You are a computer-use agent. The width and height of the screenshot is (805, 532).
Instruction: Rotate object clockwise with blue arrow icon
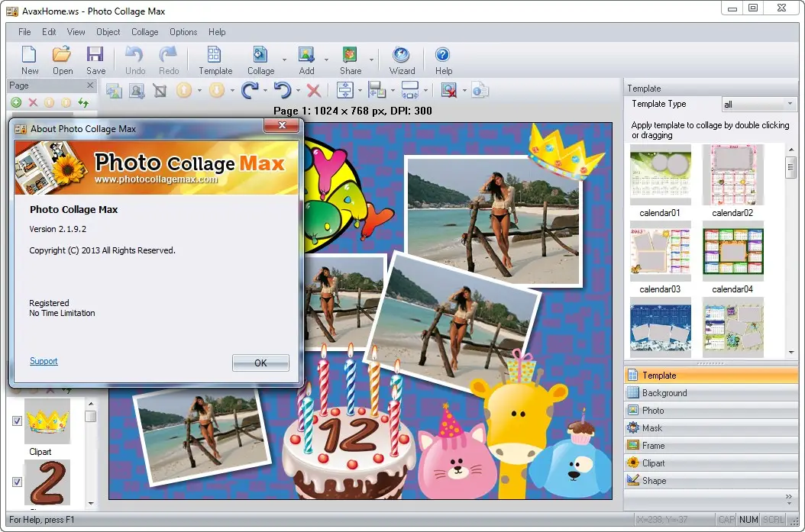click(250, 90)
